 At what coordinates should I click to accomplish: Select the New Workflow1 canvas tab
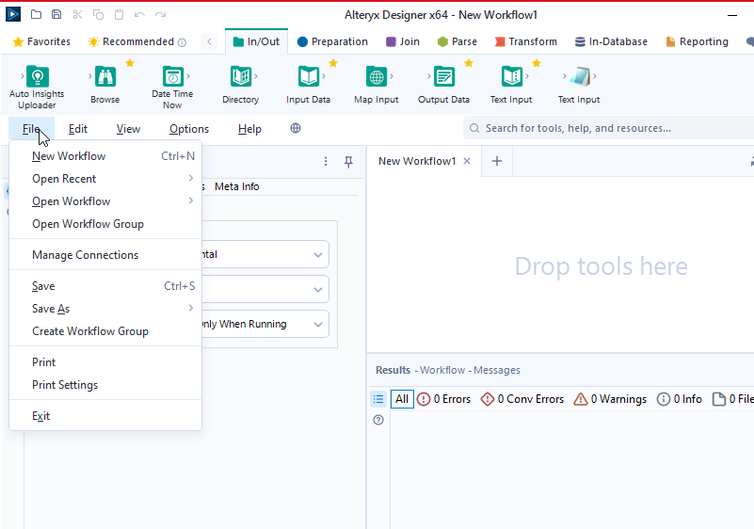[417, 161]
